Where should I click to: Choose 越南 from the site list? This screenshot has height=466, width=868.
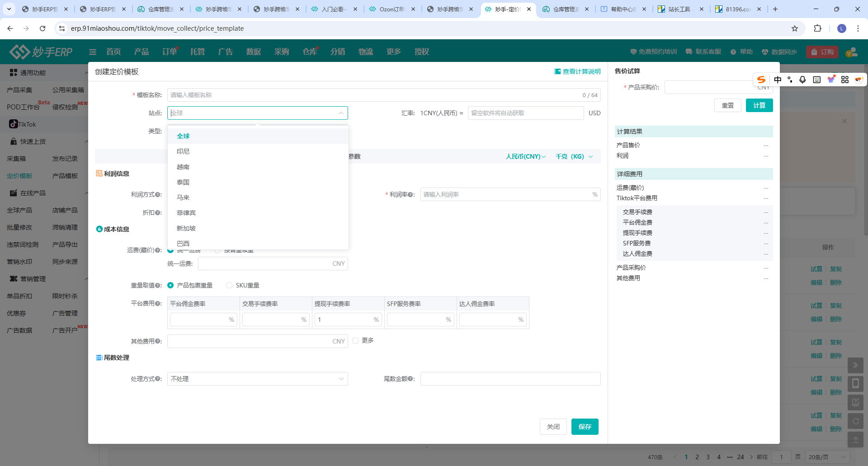tap(183, 167)
